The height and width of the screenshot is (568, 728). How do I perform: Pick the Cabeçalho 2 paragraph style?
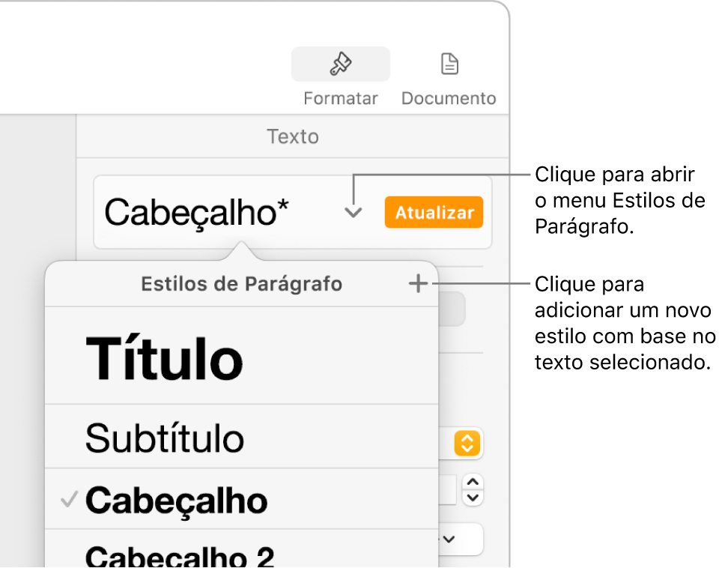241,549
